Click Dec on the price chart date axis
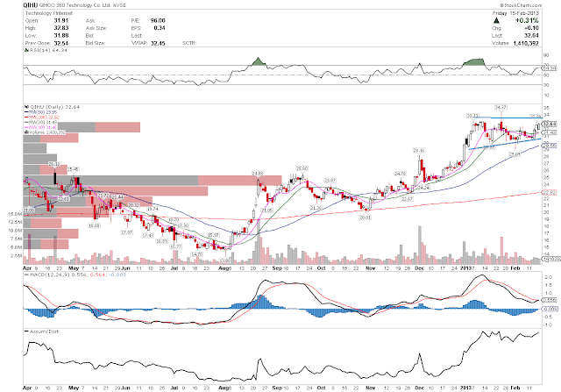The width and height of the screenshot is (561, 392). pyautogui.click(x=419, y=267)
